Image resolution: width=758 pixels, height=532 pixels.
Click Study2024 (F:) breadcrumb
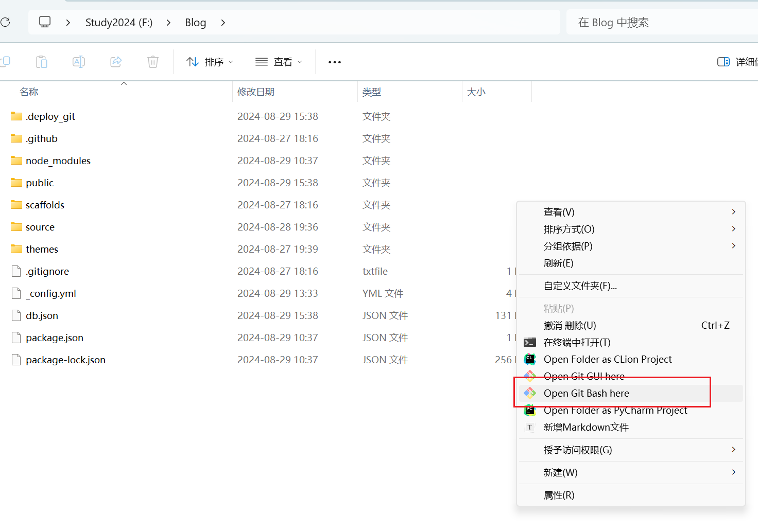coord(119,23)
